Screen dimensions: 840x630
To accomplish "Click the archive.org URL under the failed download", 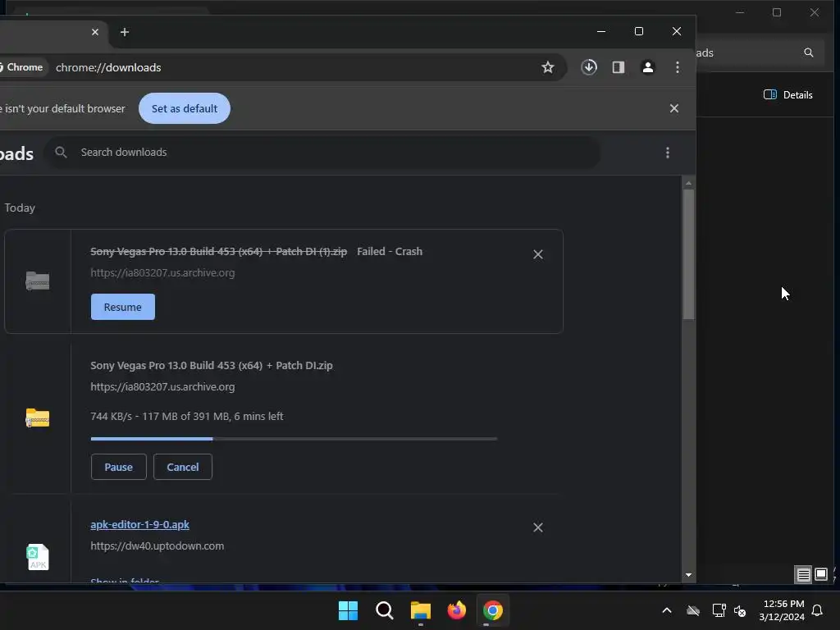I will (162, 272).
